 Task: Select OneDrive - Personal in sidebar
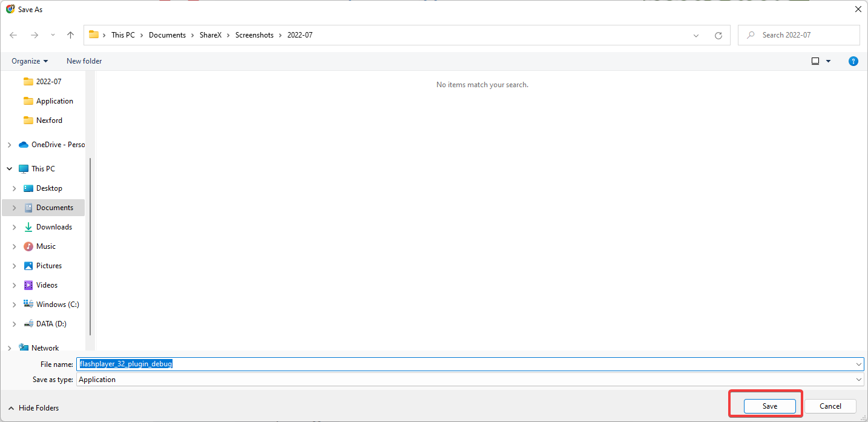click(51, 145)
